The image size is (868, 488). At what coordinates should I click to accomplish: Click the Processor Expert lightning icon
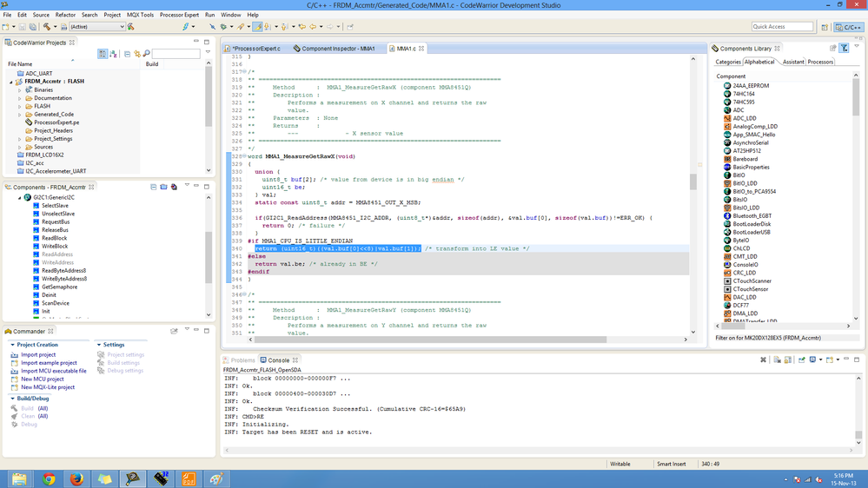pyautogui.click(x=186, y=27)
